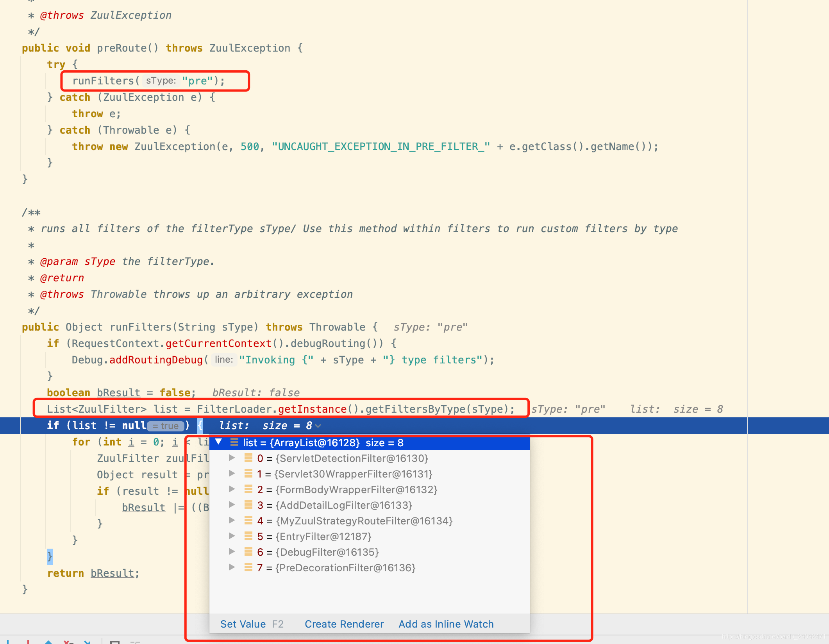Image resolution: width=829 pixels, height=644 pixels.
Task: Select the {Servlet30WrapperFilter@16131} row
Action: [370, 474]
